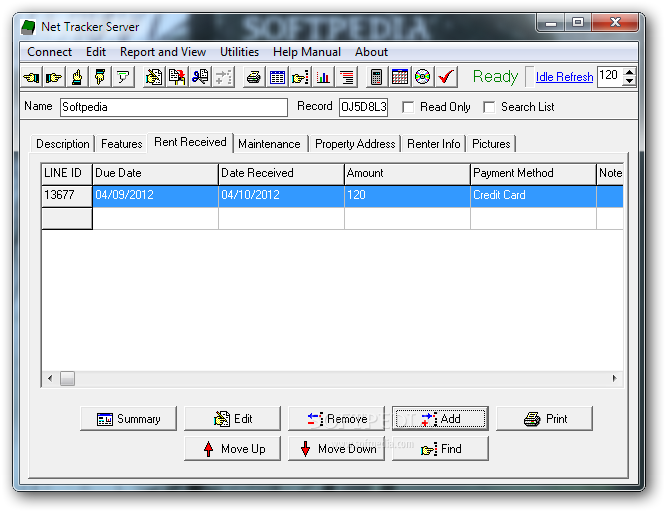Click the Due Date column header

coord(155,173)
